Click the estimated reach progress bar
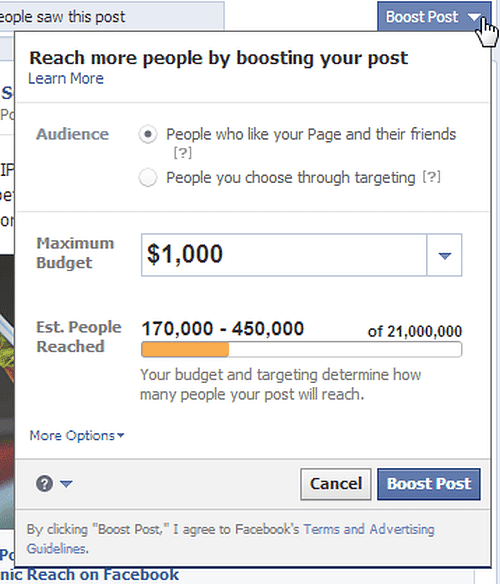Screen dimensions: 500x584 tap(301, 350)
